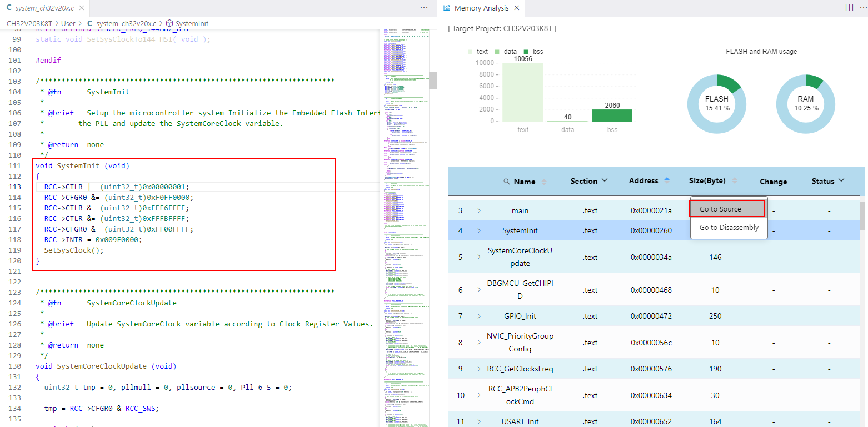Select the USART_Init name cell
The width and height of the screenshot is (868, 427).
coord(520,421)
